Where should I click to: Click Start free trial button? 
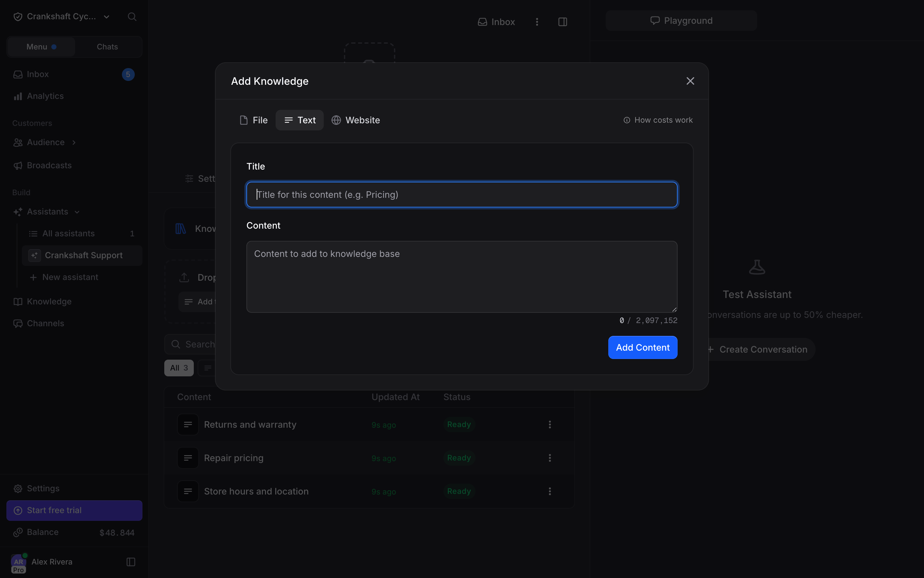(x=74, y=510)
